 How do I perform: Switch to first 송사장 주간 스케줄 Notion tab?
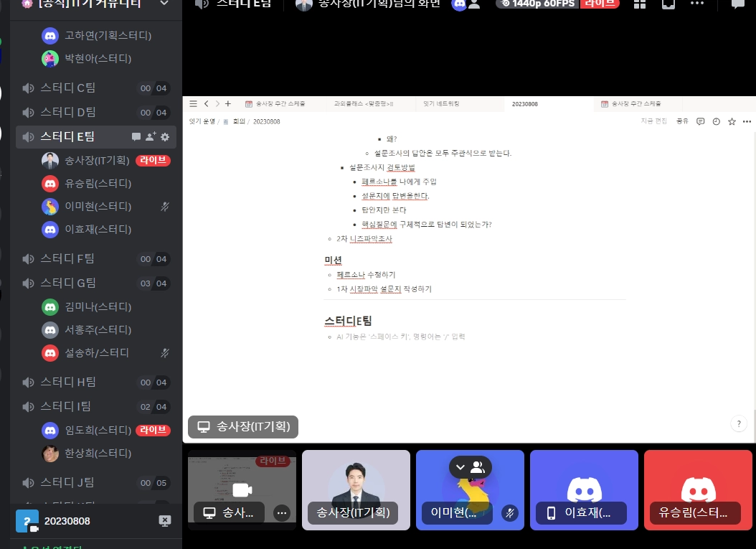pos(280,104)
